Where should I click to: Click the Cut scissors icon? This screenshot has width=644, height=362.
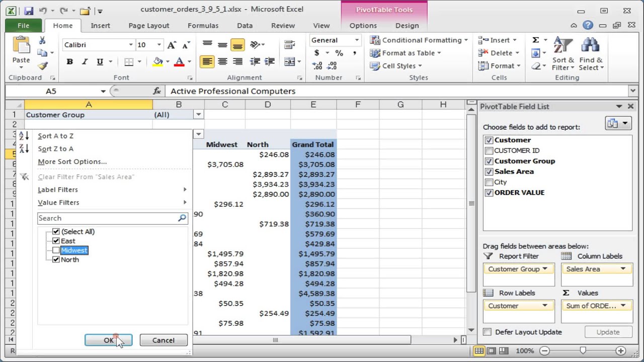pyautogui.click(x=42, y=41)
